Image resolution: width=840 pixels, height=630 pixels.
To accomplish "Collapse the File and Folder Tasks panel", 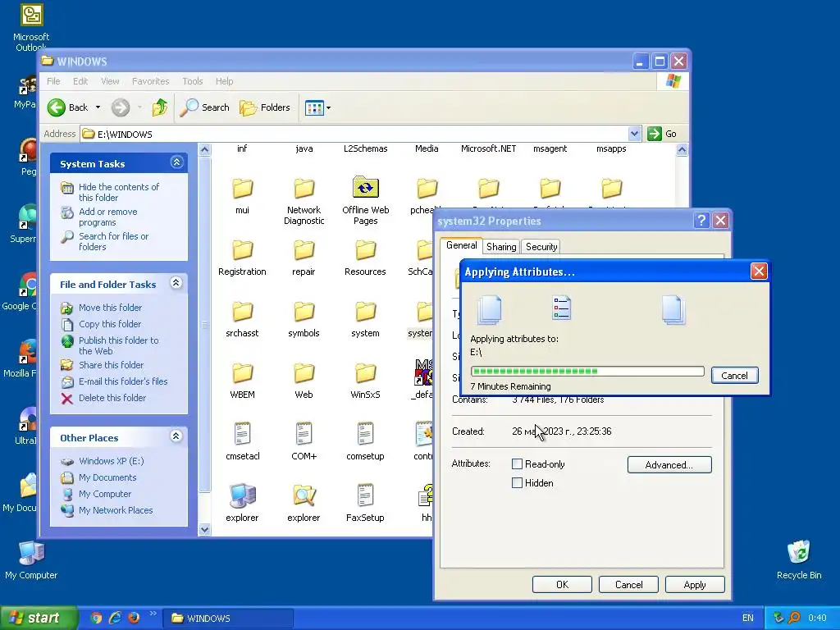I will point(176,283).
